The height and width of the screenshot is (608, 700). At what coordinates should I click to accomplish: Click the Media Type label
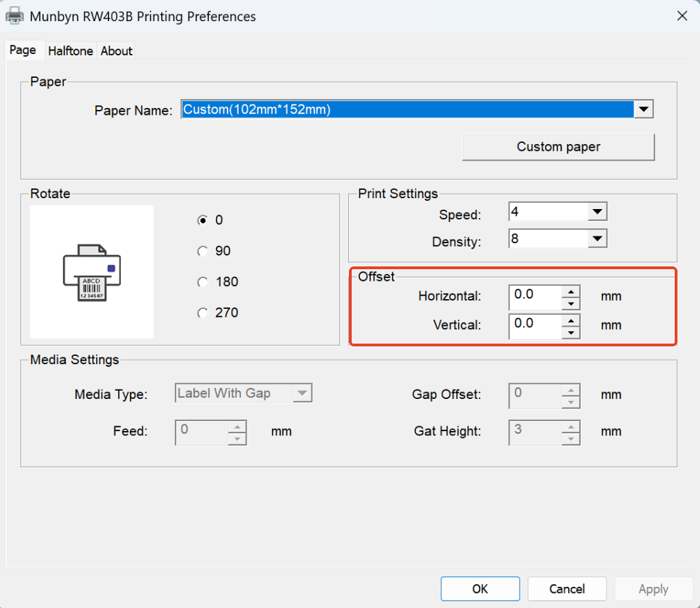point(111,394)
